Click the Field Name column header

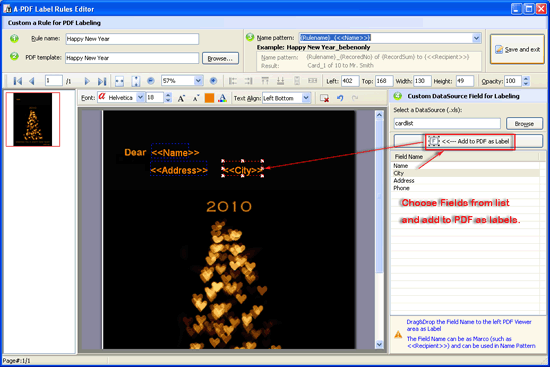(x=465, y=156)
